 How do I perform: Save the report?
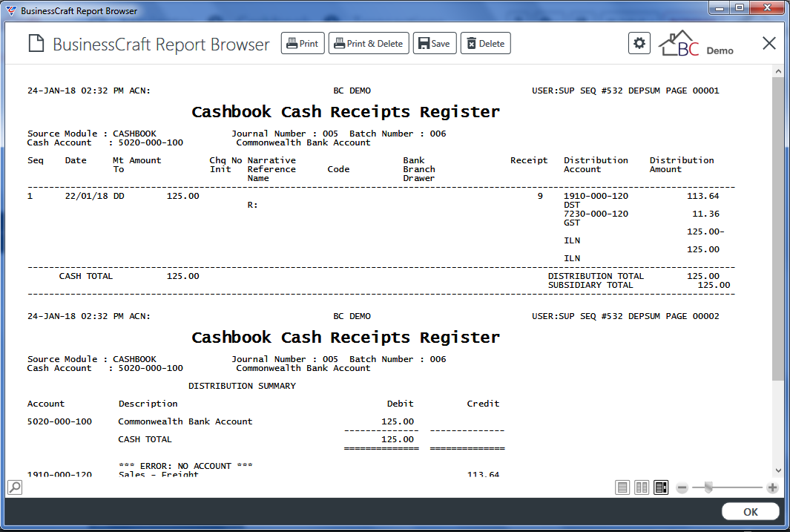435,43
